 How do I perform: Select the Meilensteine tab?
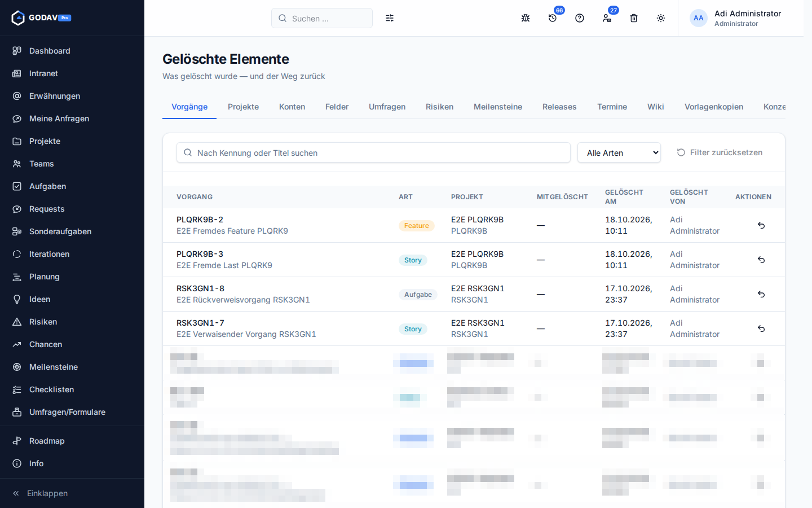498,107
